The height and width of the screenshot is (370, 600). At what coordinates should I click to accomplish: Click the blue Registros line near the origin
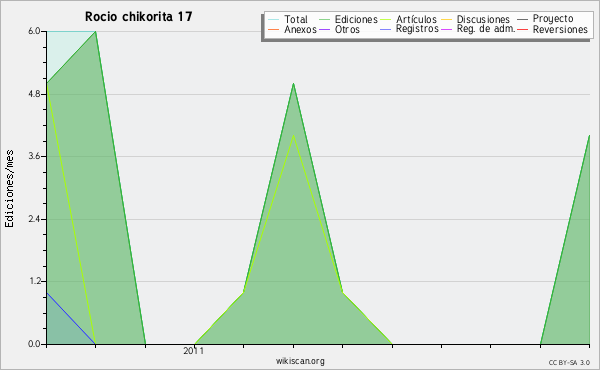click(x=71, y=318)
